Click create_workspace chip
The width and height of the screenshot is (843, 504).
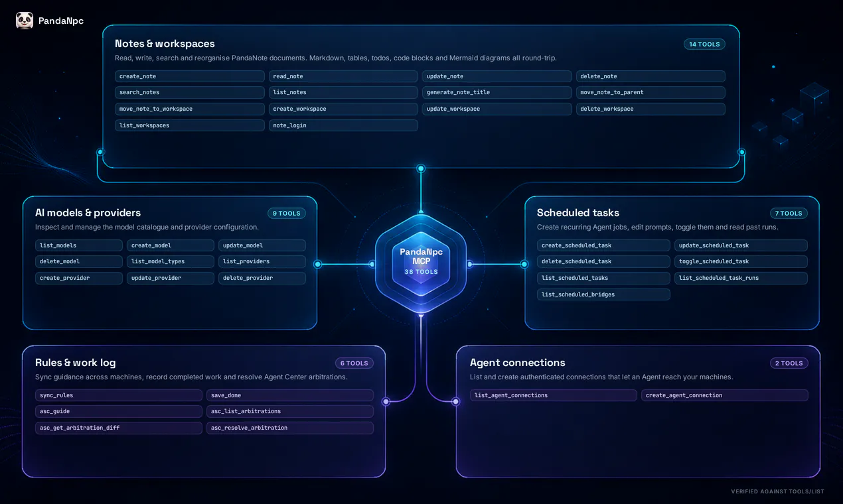(x=343, y=109)
